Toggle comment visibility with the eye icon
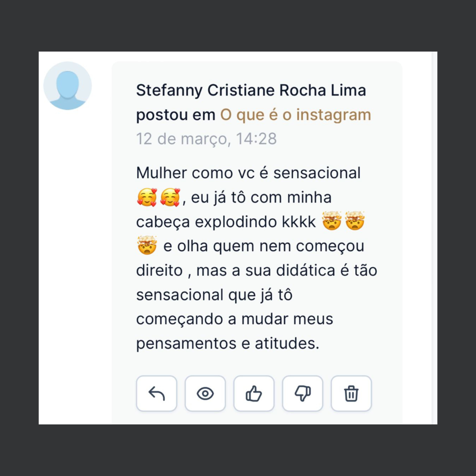Image resolution: width=476 pixels, height=476 pixels. point(205,394)
